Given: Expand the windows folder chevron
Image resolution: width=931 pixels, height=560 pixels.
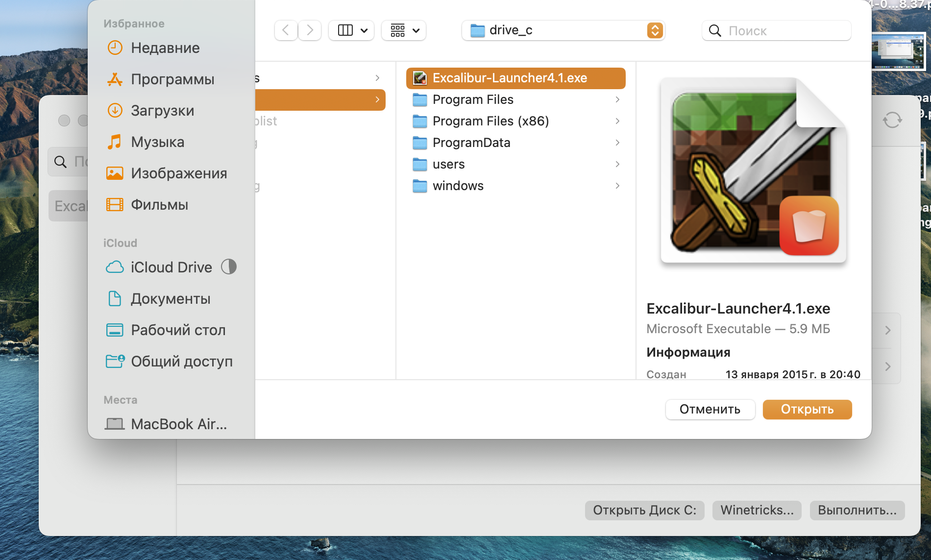Looking at the screenshot, I should 617,186.
